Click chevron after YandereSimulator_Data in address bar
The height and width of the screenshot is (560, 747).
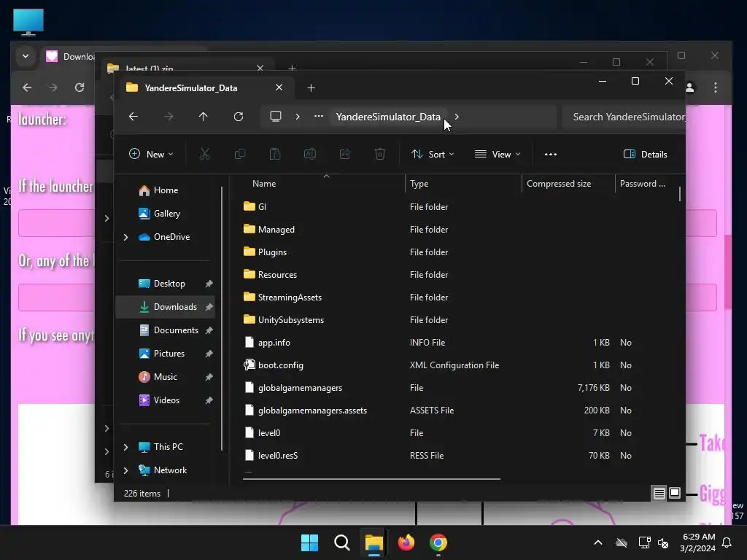[457, 117]
